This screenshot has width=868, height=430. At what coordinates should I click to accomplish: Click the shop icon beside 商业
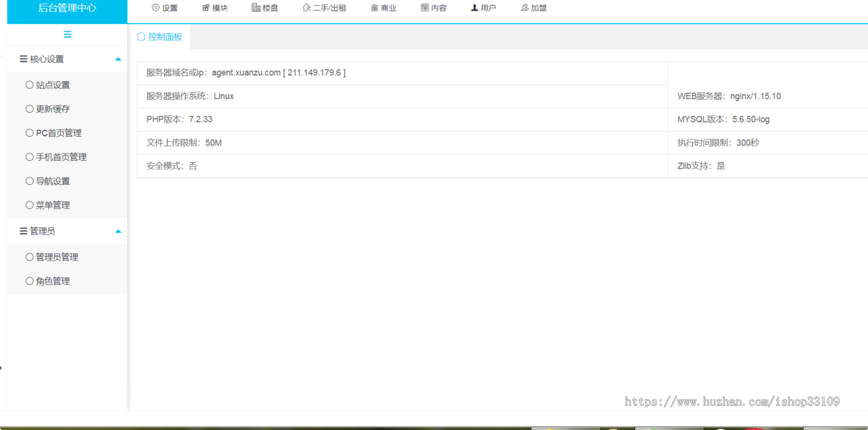[374, 8]
